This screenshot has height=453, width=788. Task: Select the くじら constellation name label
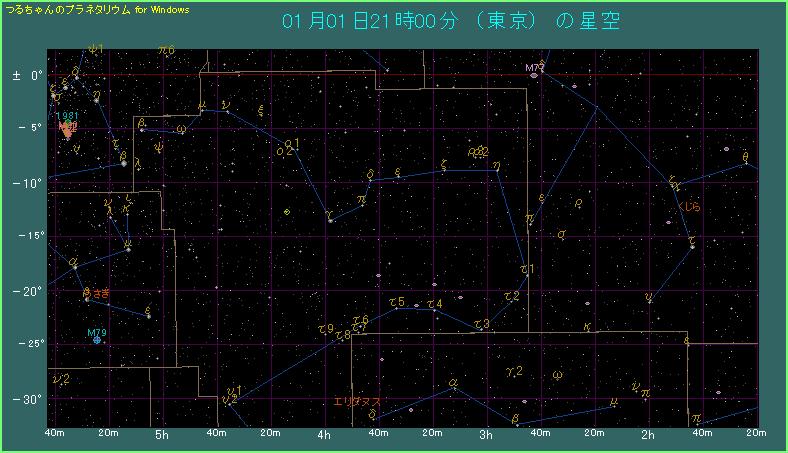[690, 207]
